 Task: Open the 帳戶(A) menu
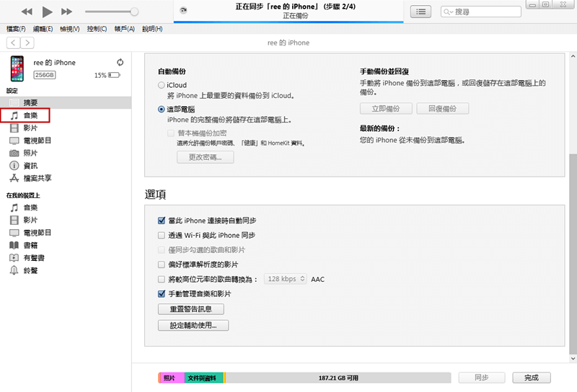pyautogui.click(x=124, y=29)
